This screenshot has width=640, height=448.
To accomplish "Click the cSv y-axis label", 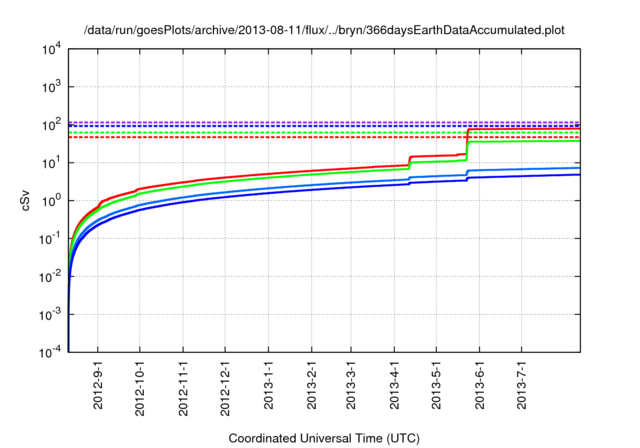I will click(25, 201).
